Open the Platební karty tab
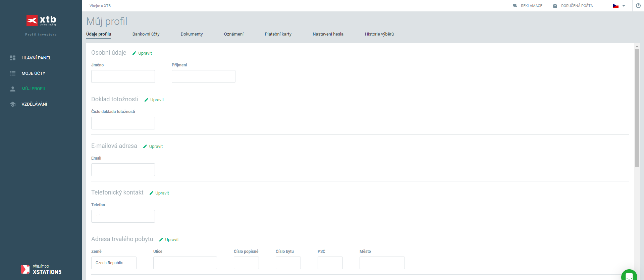This screenshot has width=644, height=280. pyautogui.click(x=278, y=34)
